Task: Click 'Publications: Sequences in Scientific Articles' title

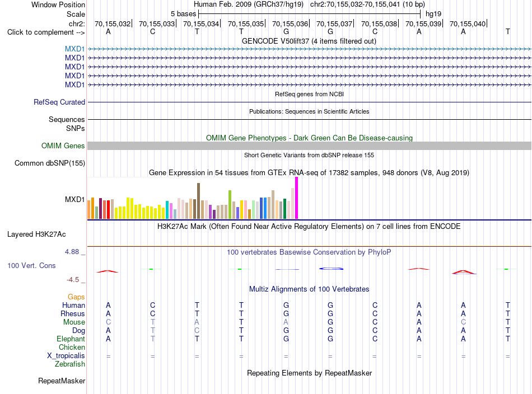Action: (309, 111)
